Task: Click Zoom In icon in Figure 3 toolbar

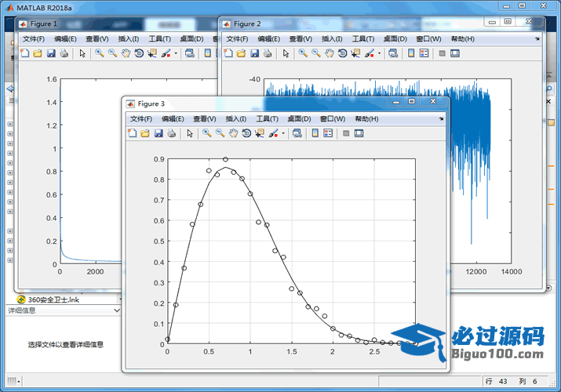Action: (206, 134)
